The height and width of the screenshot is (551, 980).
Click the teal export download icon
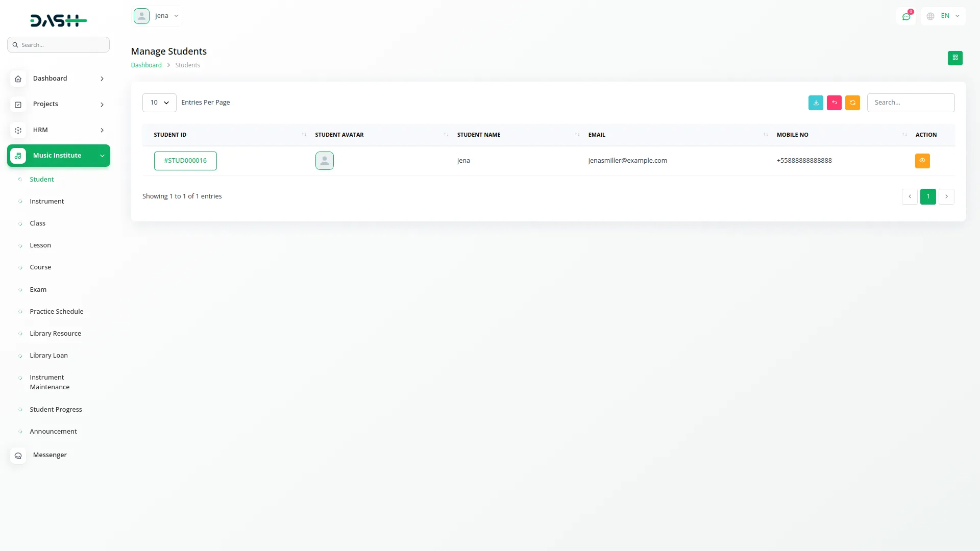[816, 103]
